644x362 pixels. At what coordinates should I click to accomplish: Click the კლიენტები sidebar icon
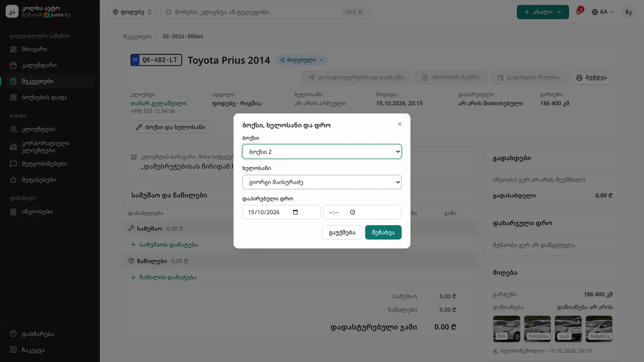click(13, 130)
